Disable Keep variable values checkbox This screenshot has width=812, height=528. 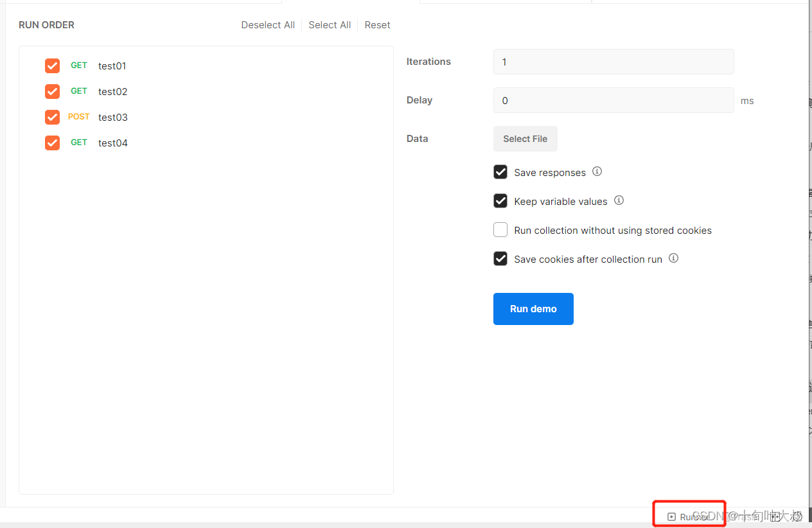tap(500, 201)
